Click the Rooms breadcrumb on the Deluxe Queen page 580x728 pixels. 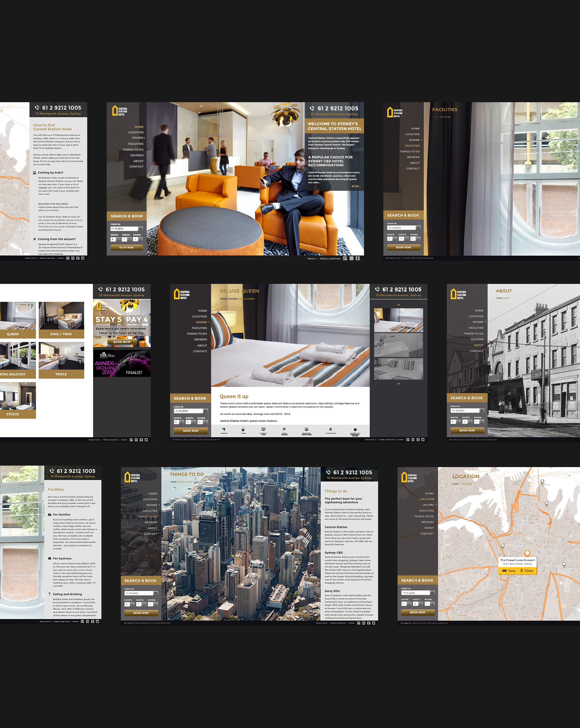tap(233, 299)
